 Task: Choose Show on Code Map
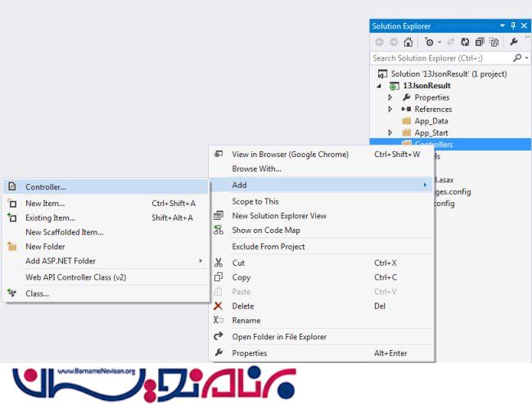[x=322, y=230]
